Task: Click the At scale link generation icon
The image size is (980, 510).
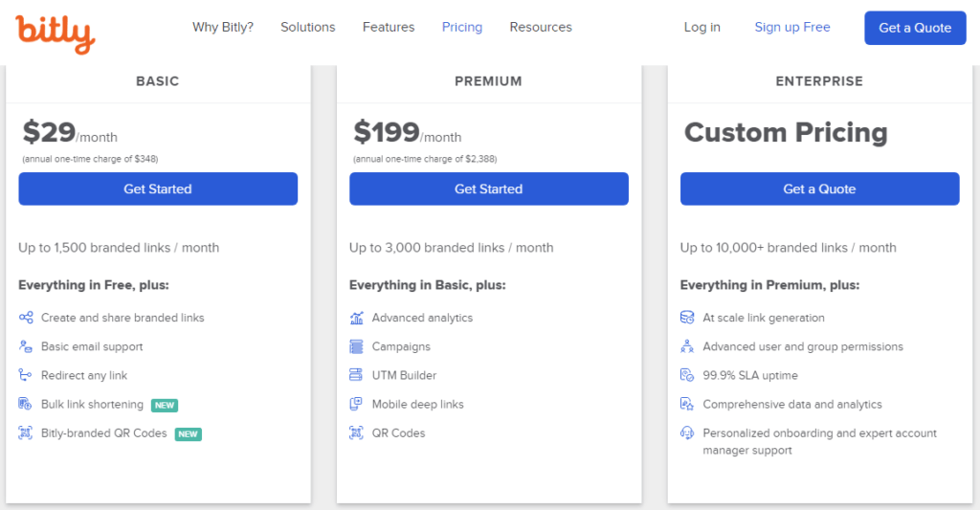Action: click(687, 318)
